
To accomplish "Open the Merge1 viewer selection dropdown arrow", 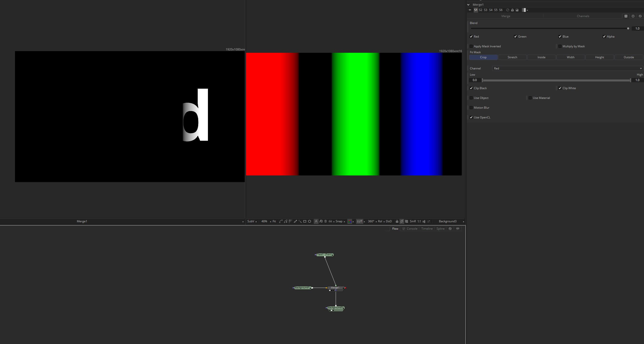I will [243, 222].
